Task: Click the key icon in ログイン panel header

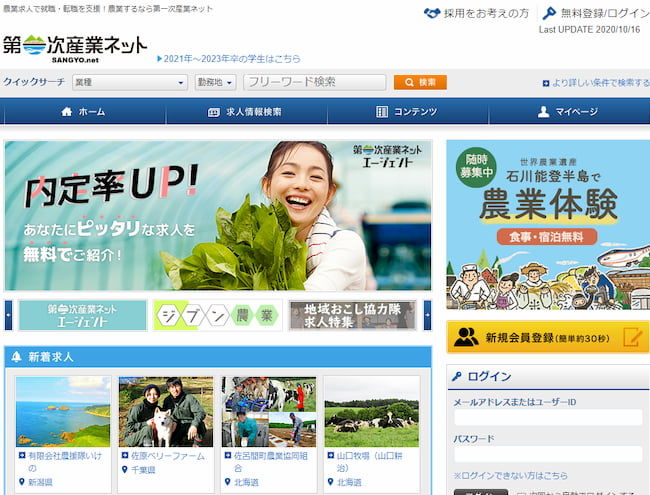Action: click(456, 376)
